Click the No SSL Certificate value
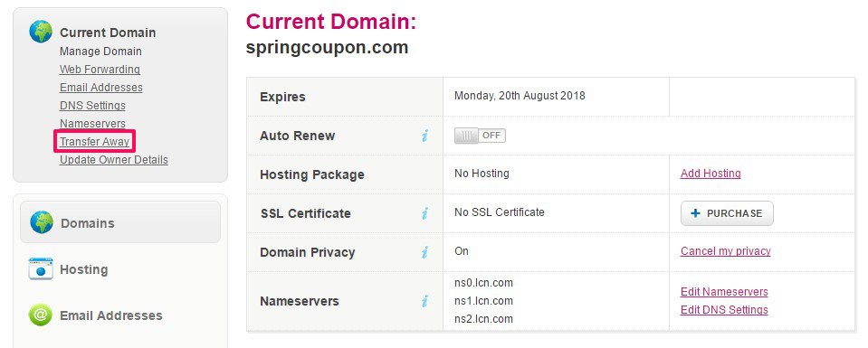Viewport: 868px width, 348px height. (500, 212)
